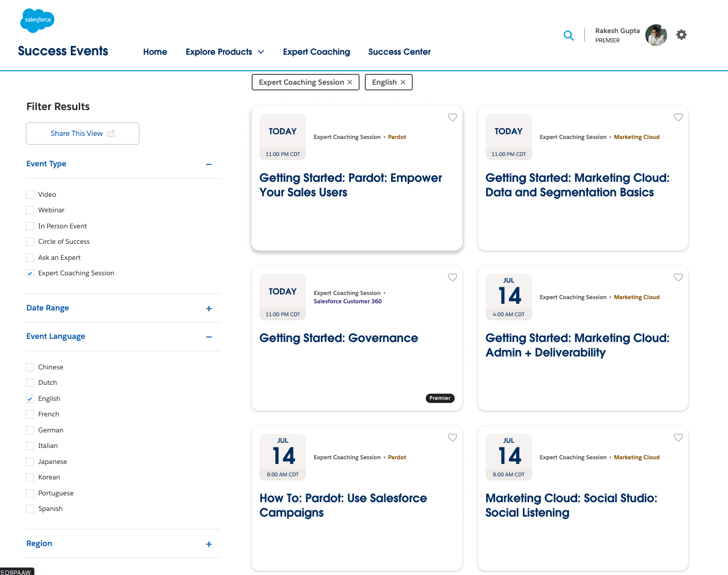
Task: Click the Rakesh Gupta user name
Action: coord(617,30)
